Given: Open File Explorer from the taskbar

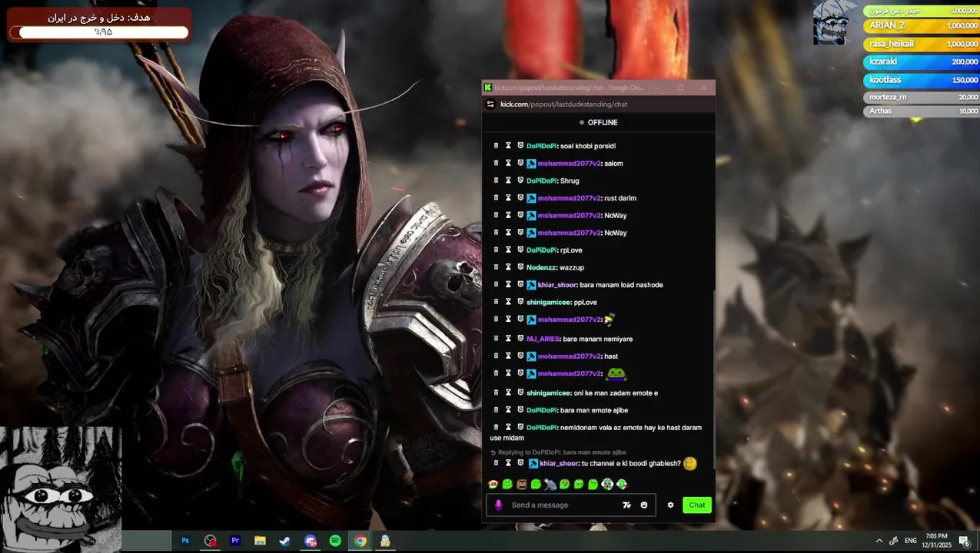Looking at the screenshot, I should [260, 541].
